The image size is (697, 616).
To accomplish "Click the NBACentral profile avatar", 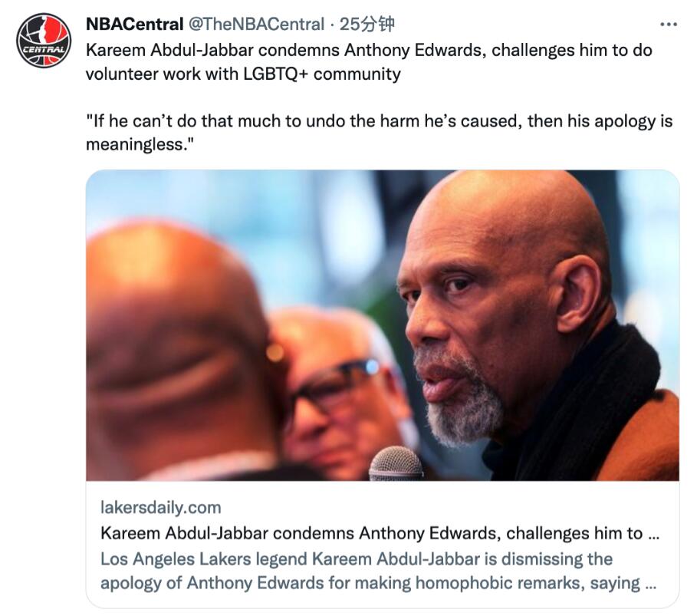I will (x=43, y=40).
